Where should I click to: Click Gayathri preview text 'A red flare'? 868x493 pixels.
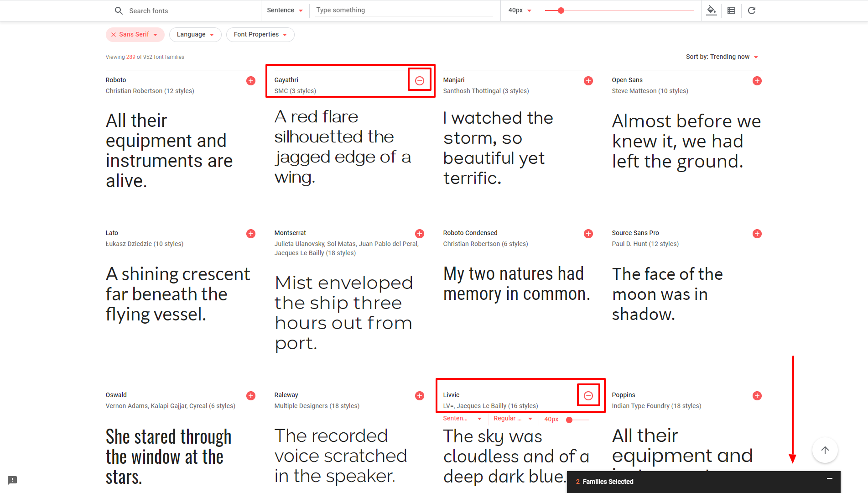tap(343, 147)
